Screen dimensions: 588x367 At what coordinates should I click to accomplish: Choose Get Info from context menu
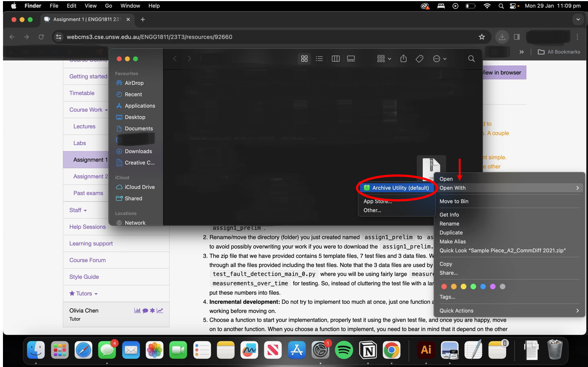tap(449, 214)
